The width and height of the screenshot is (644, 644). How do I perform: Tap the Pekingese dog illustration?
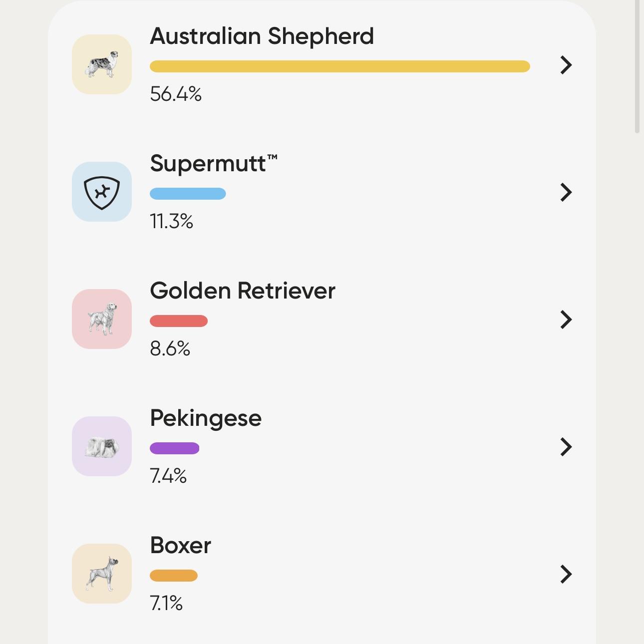point(102,446)
